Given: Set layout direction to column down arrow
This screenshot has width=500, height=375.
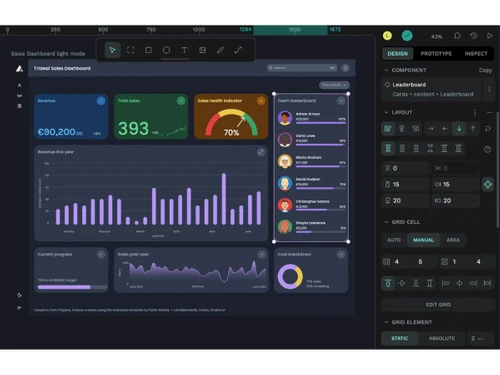Looking at the screenshot, I should (459, 129).
